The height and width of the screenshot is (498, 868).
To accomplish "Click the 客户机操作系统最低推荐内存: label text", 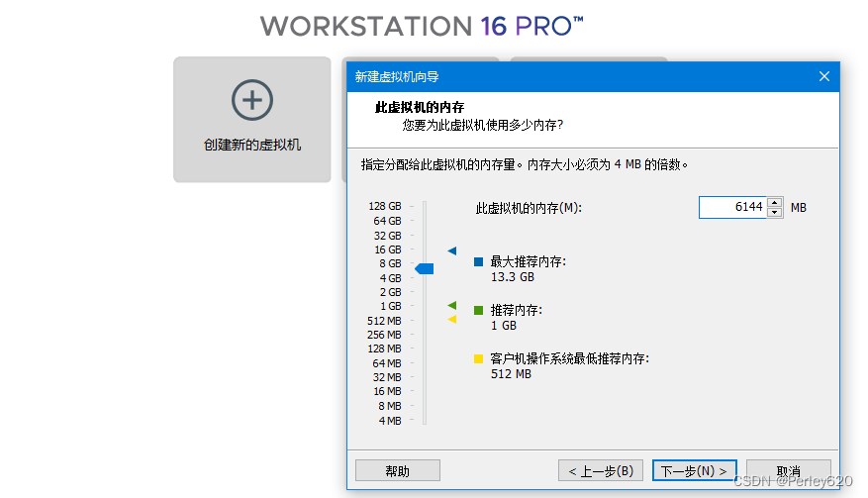I will point(570,359).
